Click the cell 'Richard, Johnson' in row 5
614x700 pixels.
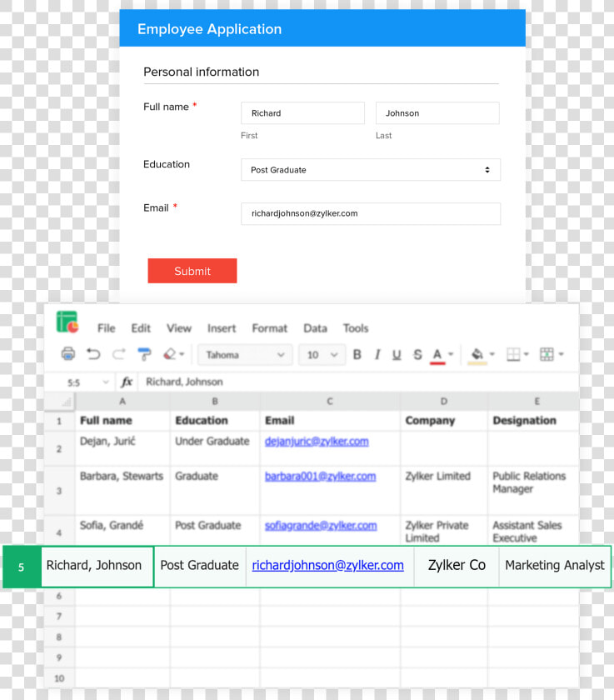tap(97, 566)
